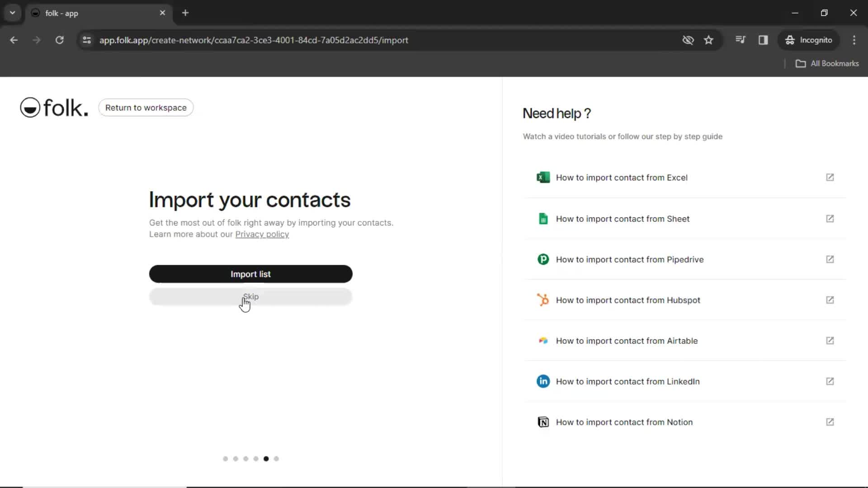Click the browser bookmark star icon
The image size is (868, 488).
(708, 40)
